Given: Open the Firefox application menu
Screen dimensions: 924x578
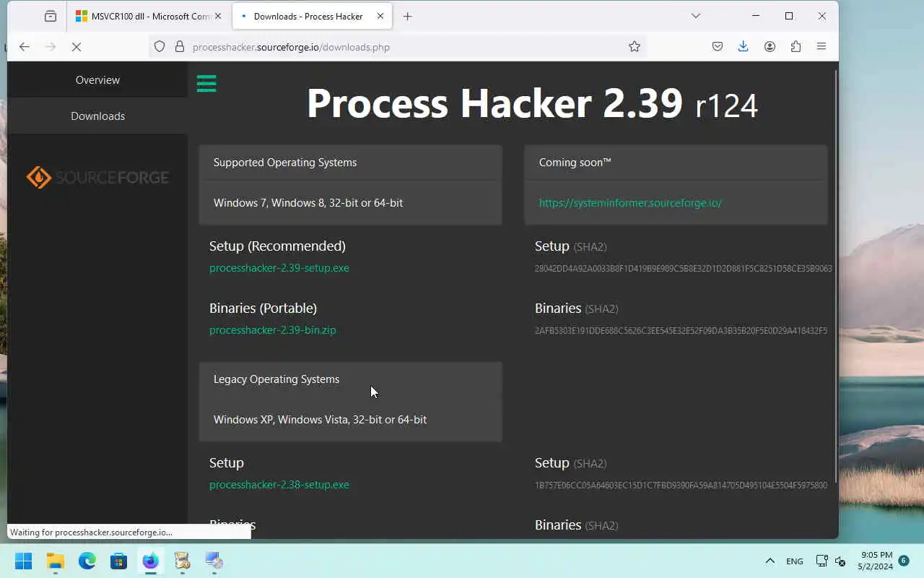Looking at the screenshot, I should click(821, 47).
